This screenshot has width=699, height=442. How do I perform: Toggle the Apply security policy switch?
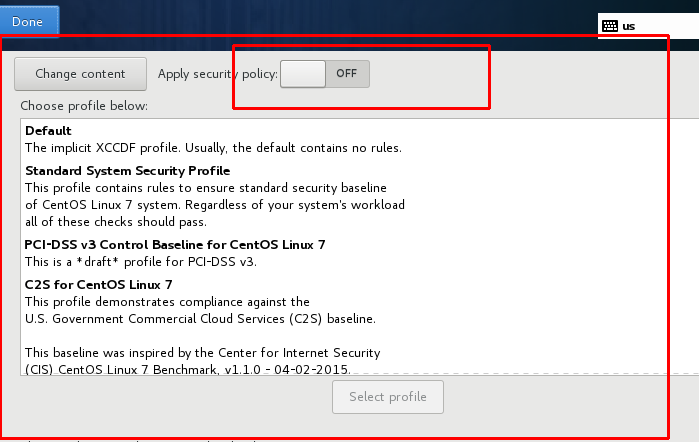pyautogui.click(x=325, y=74)
